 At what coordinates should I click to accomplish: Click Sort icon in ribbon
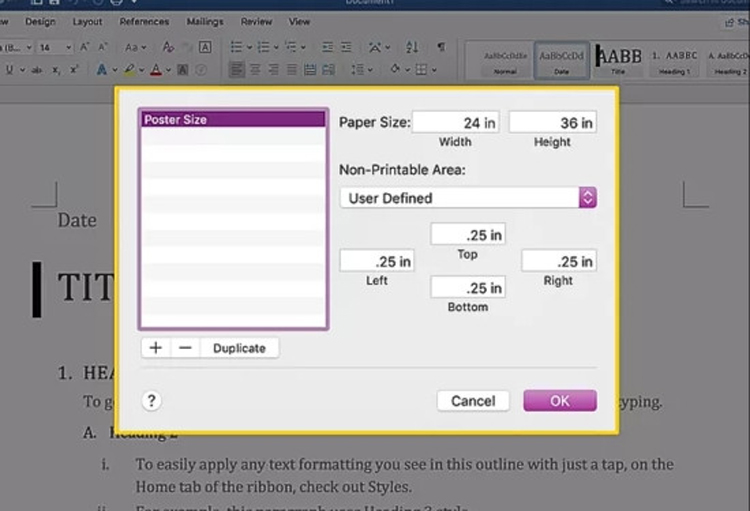(412, 47)
